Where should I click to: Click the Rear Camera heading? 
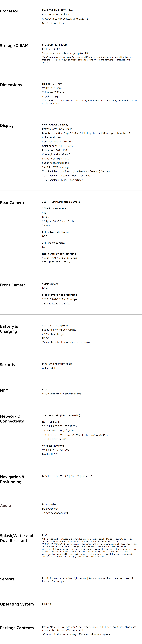point(12,202)
